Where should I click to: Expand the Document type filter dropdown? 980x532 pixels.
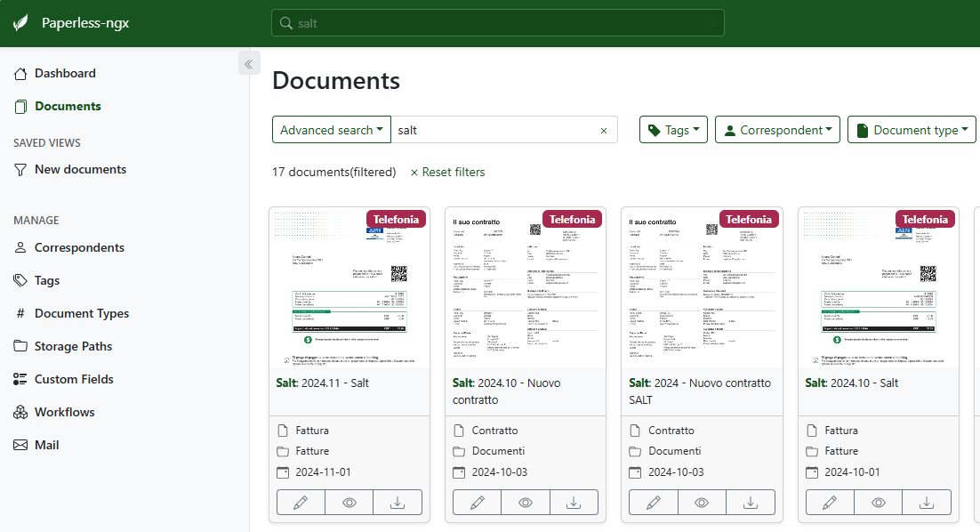[912, 130]
